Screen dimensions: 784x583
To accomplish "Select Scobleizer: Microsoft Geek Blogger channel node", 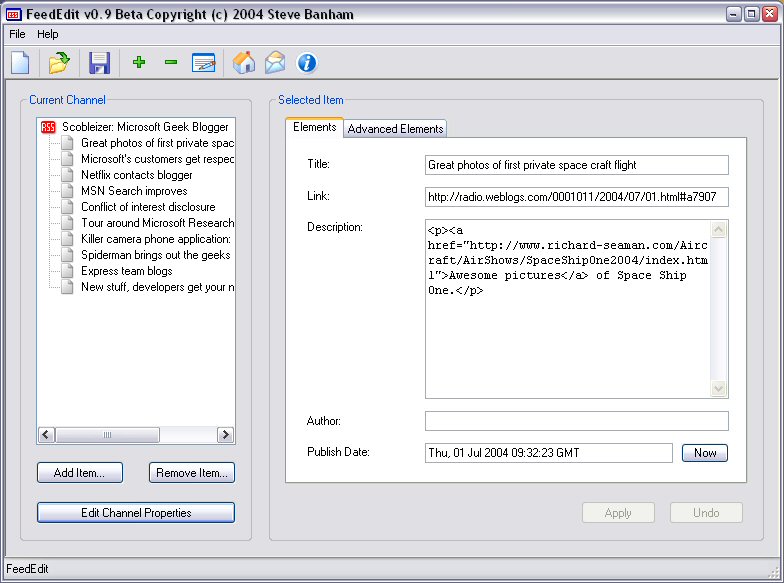I will 145,127.
